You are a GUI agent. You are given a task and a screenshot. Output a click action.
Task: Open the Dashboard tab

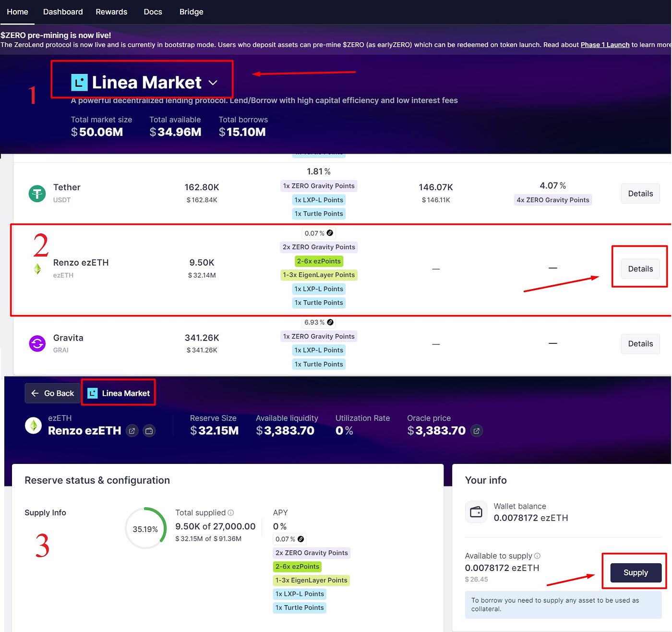(63, 12)
